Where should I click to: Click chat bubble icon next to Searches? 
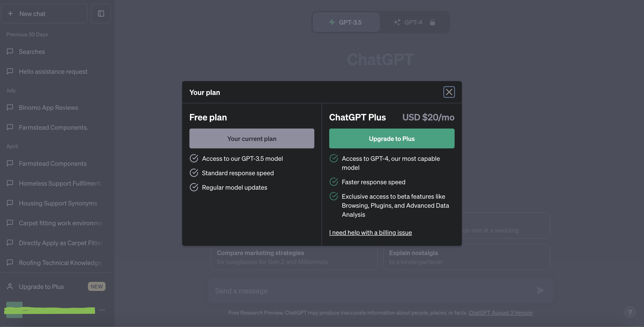10,51
